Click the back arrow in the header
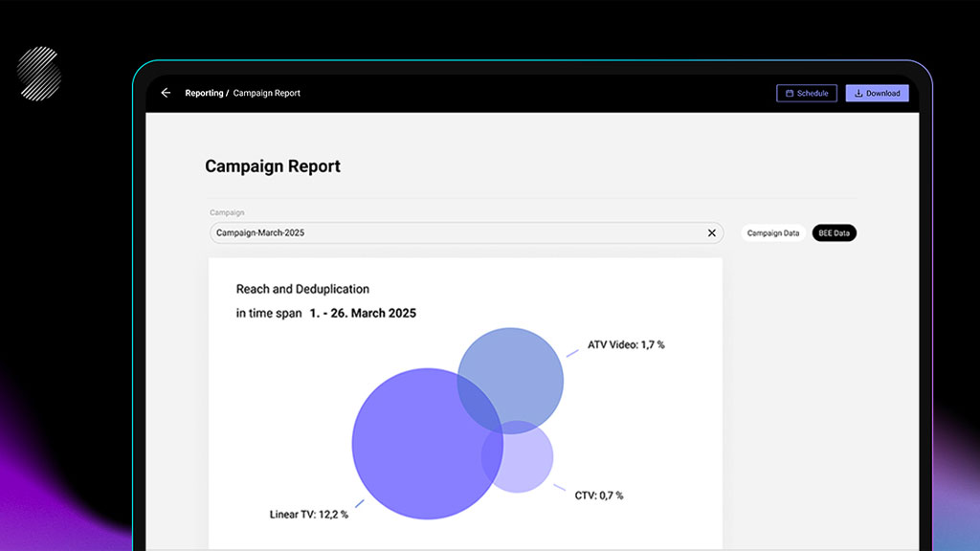The height and width of the screenshot is (551, 980). [x=166, y=93]
